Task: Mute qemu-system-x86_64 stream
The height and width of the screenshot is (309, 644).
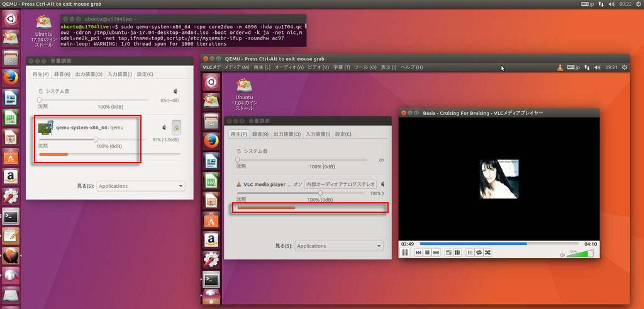Action: 164,127
